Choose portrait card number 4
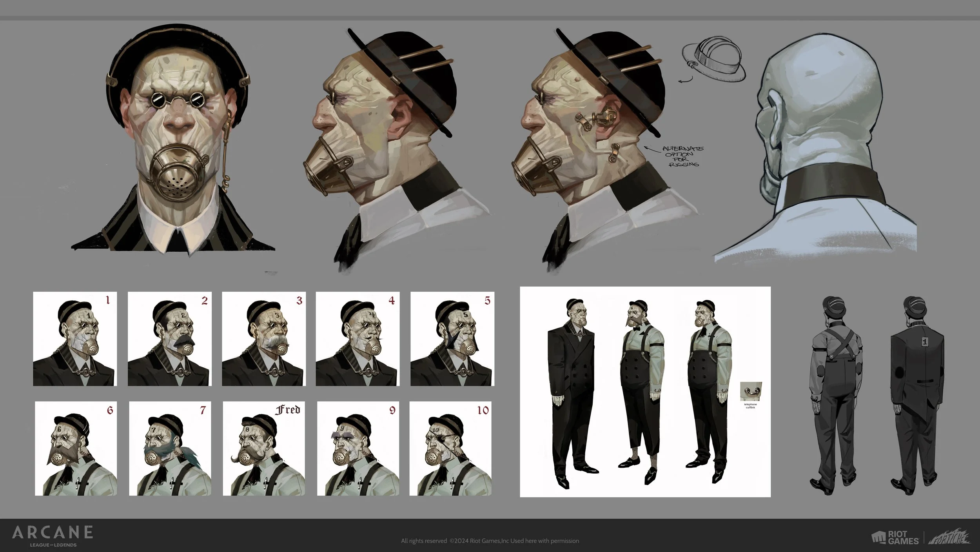 358,339
